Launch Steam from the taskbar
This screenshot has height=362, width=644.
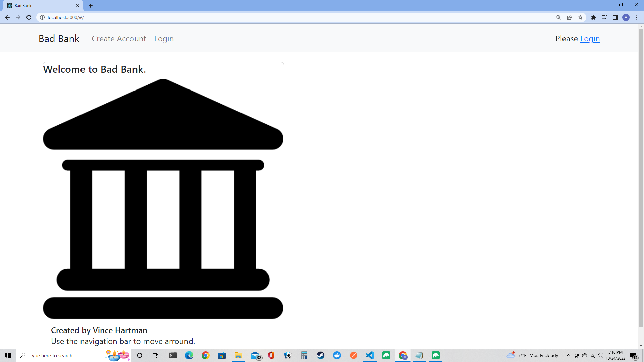(321, 355)
